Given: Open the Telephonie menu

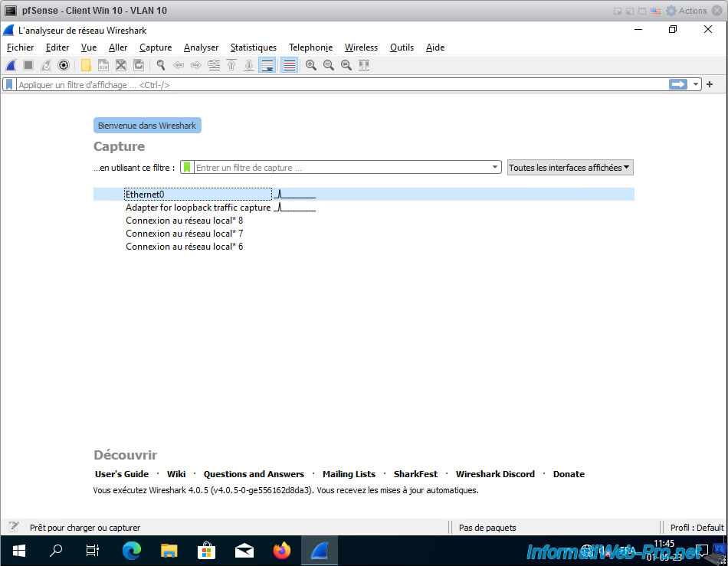Looking at the screenshot, I should click(x=310, y=47).
